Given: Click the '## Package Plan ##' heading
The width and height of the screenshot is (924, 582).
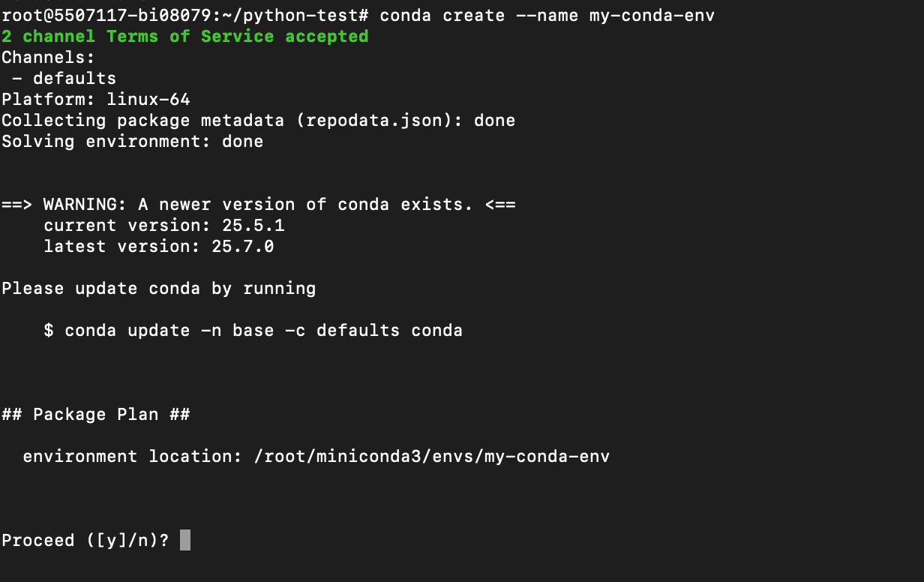Looking at the screenshot, I should click(96, 415).
